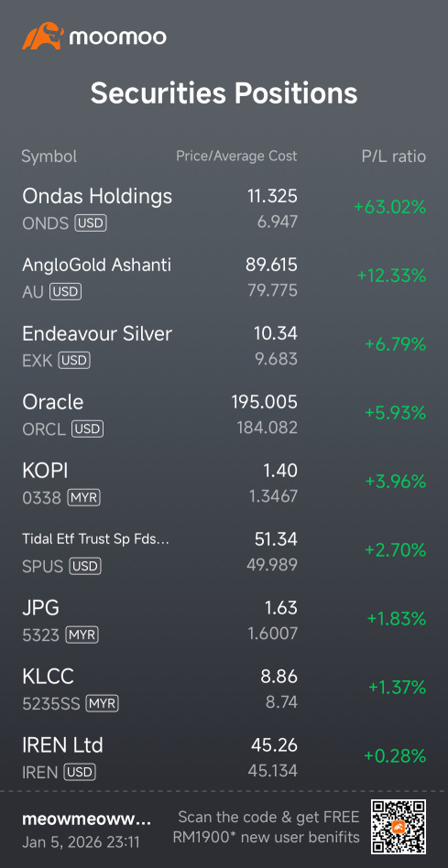Click the Securities Positions title
This screenshot has height=868, width=448.
[x=224, y=93]
